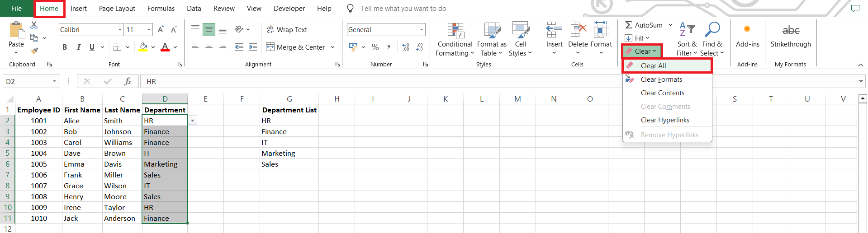
Task: Open the font size 11 dropdown
Action: [149, 30]
